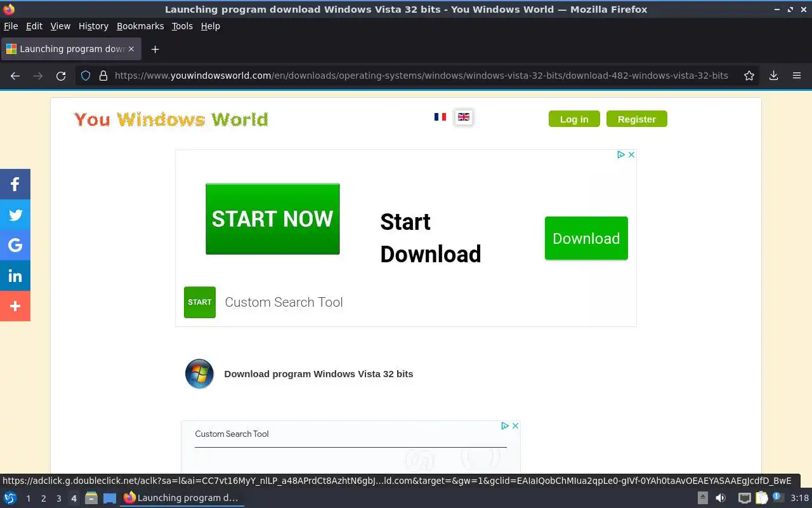The image size is (812, 508).
Task: Switch to workspace 3
Action: (x=58, y=498)
